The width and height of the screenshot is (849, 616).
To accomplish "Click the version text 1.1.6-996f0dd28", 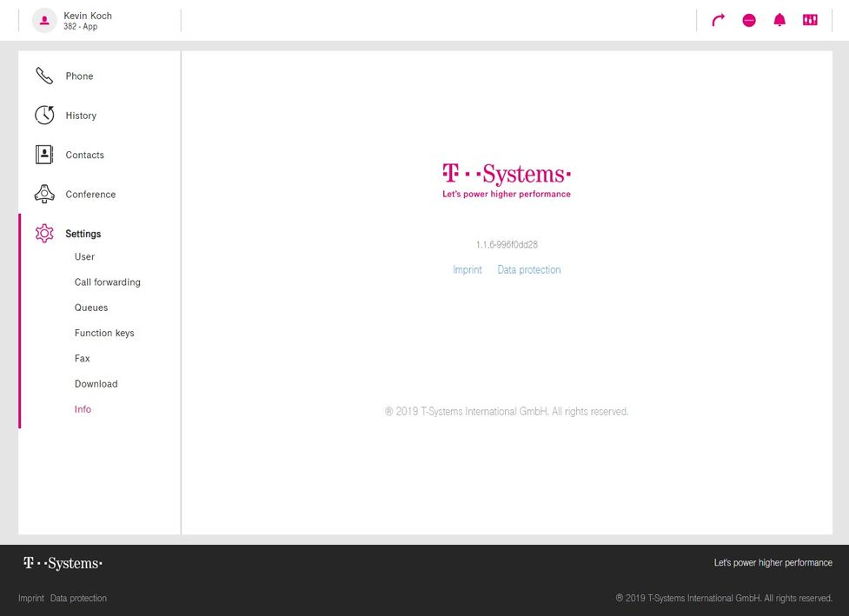I will (x=507, y=245).
